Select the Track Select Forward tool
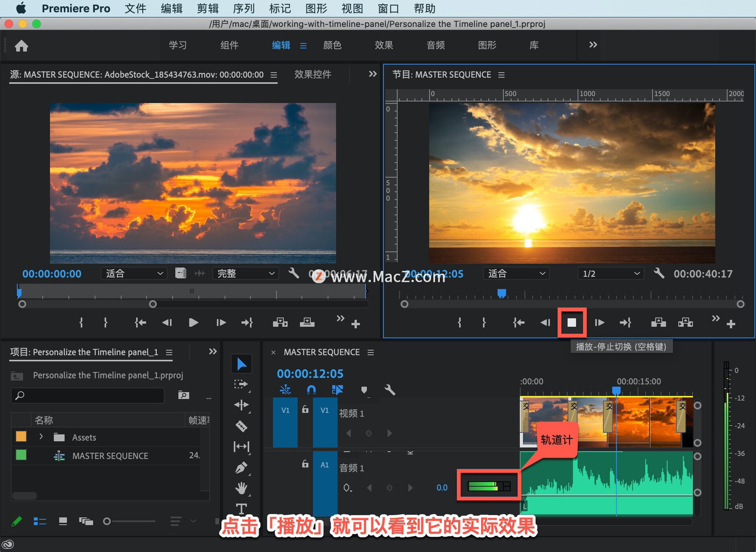Image resolution: width=756 pixels, height=552 pixels. pos(241,384)
